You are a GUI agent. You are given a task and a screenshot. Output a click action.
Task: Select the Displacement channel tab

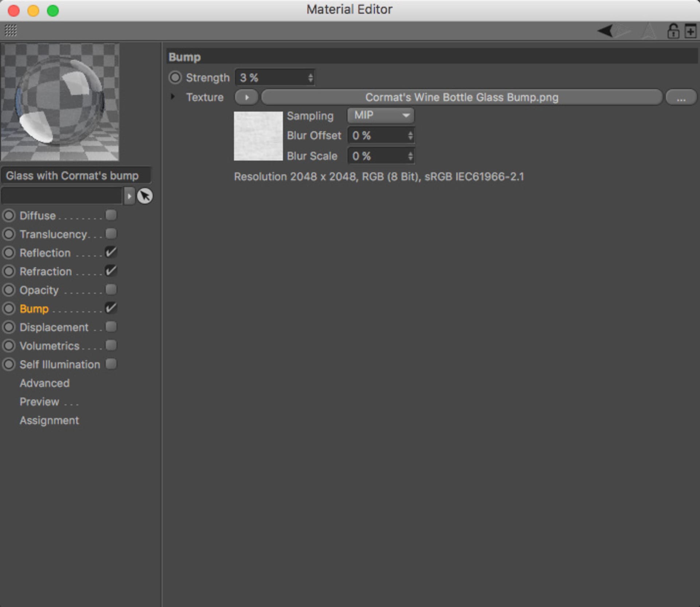[x=54, y=327]
